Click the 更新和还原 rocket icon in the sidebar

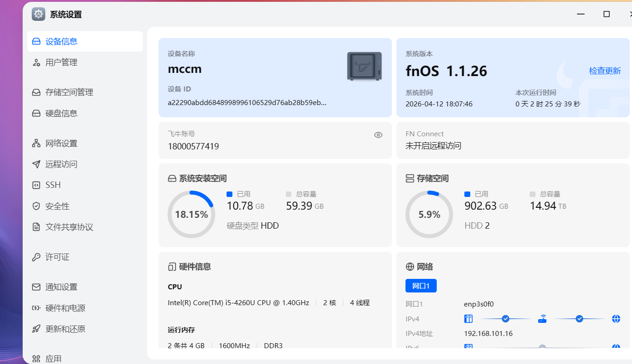coord(36,329)
